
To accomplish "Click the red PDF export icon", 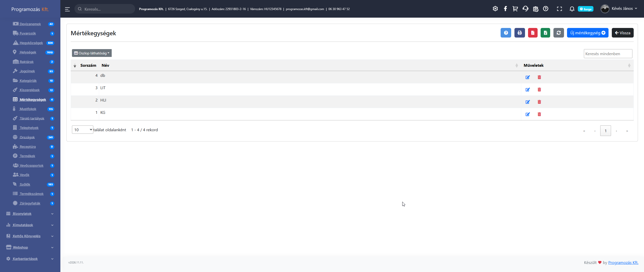I will pos(533,33).
